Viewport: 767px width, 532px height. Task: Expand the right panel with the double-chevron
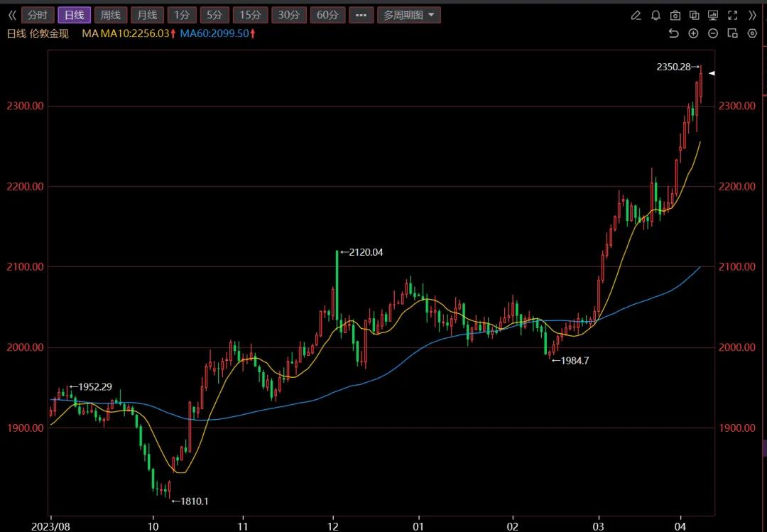[752, 15]
